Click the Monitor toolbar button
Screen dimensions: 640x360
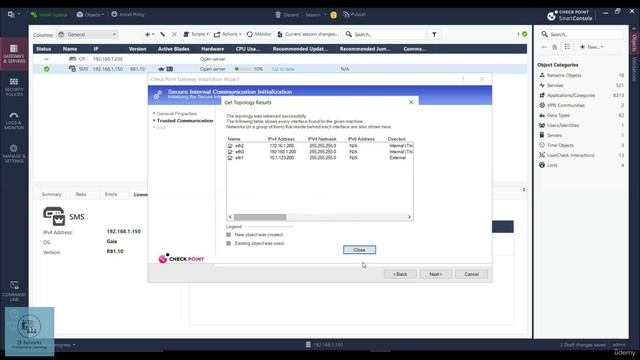pos(259,34)
